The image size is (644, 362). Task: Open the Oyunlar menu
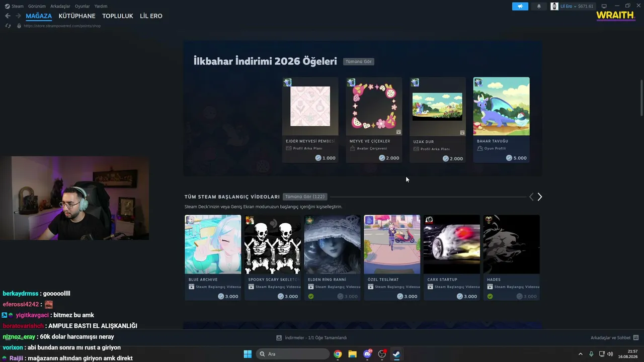click(83, 6)
